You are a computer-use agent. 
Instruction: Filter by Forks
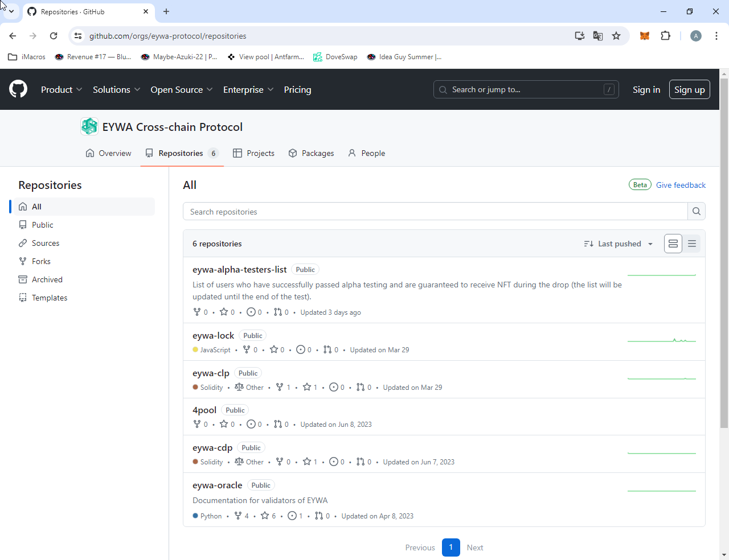point(83,261)
